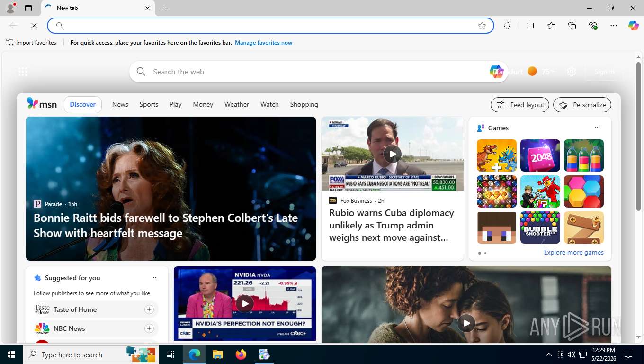Image resolution: width=644 pixels, height=364 pixels.
Task: Open the apps grid launcher
Action: 22,72
